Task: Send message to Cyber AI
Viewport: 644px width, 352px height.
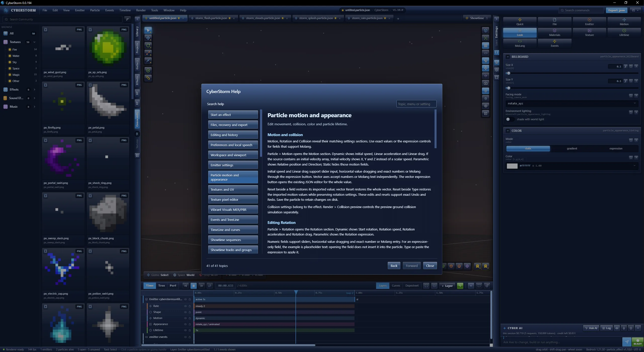Action: 627,342
